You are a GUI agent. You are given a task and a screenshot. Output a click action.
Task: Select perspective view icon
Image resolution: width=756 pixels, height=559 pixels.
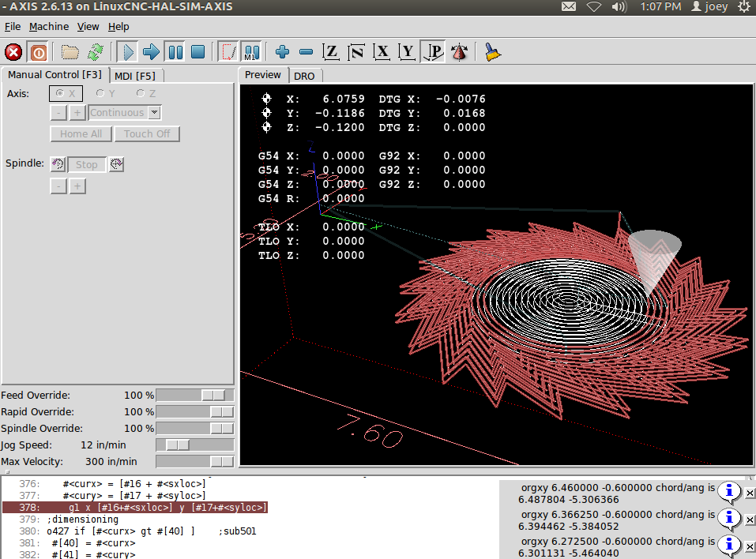(433, 53)
